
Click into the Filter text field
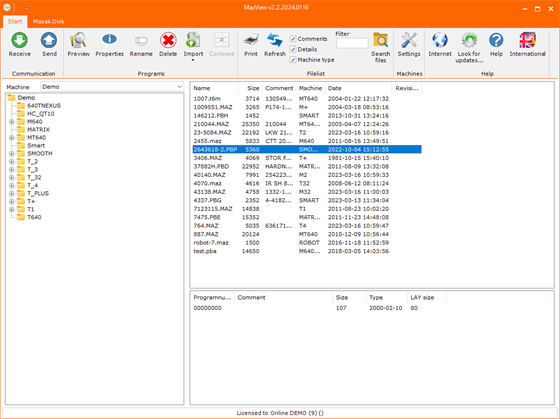352,43
